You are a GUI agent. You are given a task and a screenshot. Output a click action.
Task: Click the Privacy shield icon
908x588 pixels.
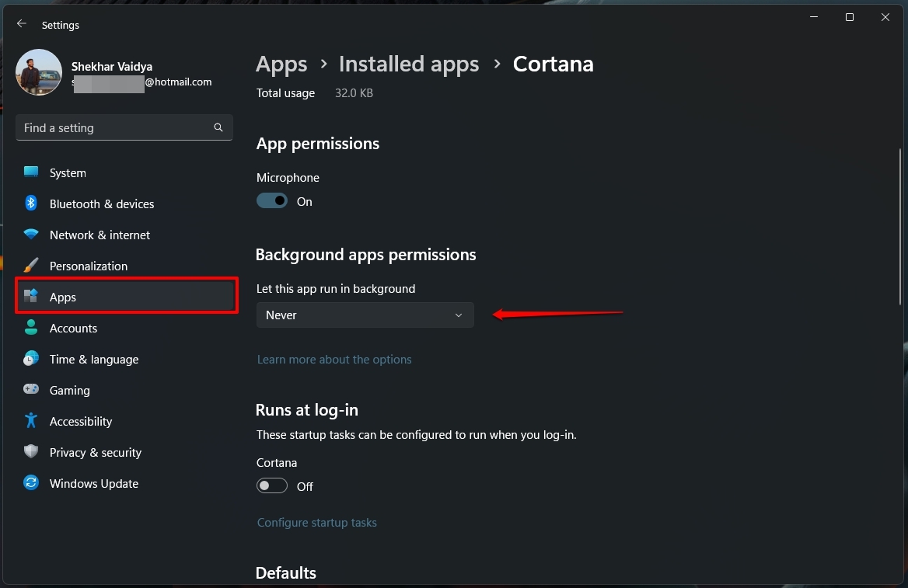click(x=31, y=452)
